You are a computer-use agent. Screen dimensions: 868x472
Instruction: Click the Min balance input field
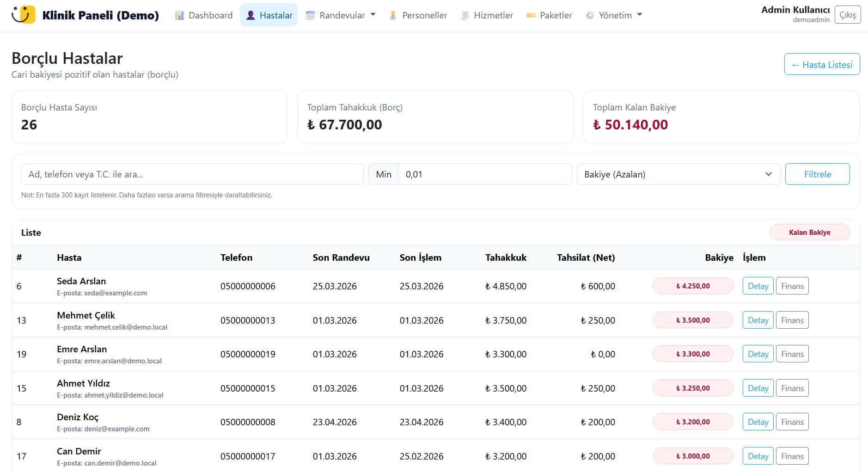coord(485,174)
